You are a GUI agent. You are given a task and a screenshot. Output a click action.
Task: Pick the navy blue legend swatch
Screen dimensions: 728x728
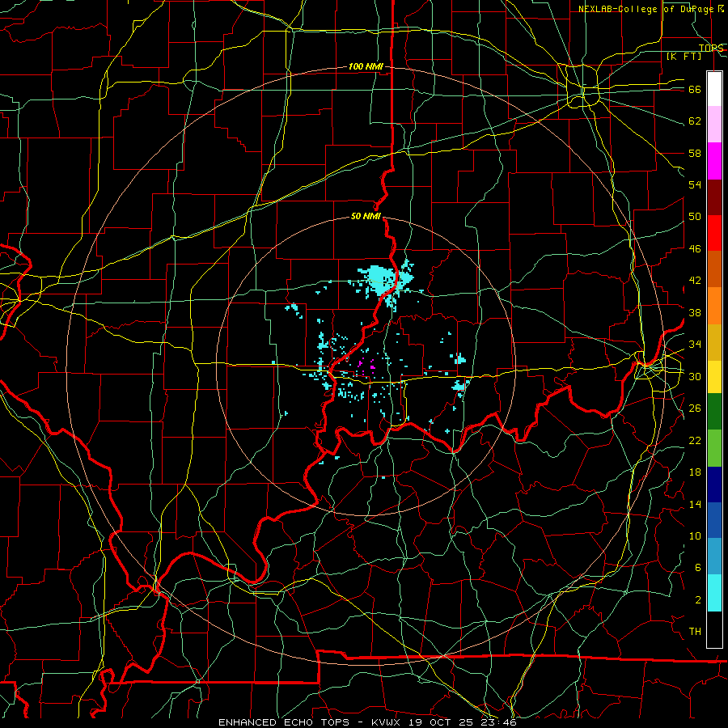[714, 485]
